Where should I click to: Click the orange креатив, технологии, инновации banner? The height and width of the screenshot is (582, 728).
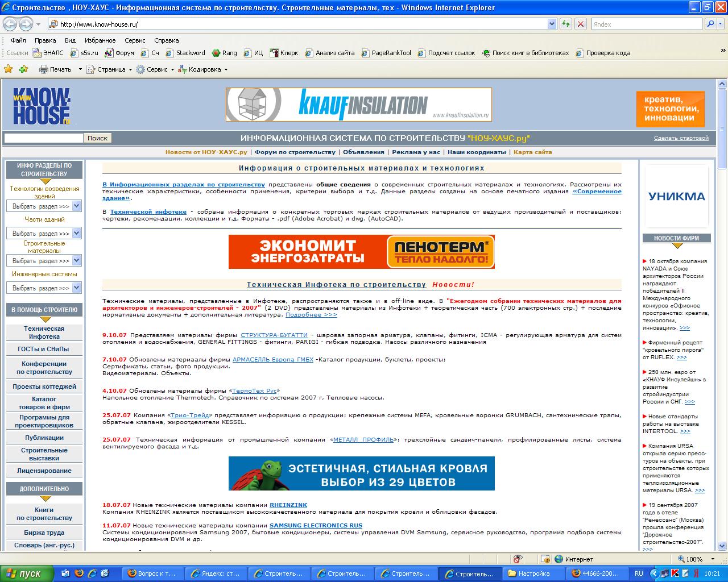[670, 109]
